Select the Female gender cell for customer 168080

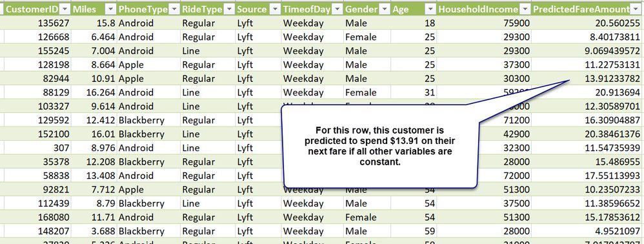pos(367,218)
